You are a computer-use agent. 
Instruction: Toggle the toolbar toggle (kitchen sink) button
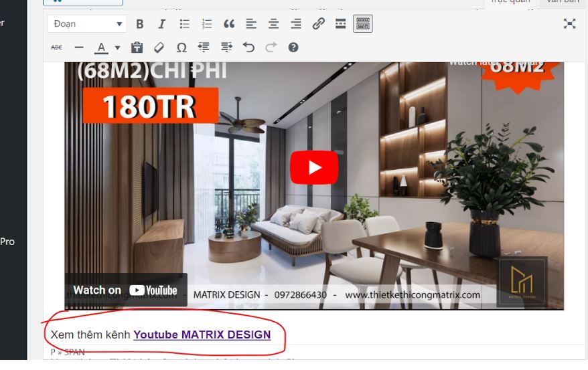pos(363,24)
